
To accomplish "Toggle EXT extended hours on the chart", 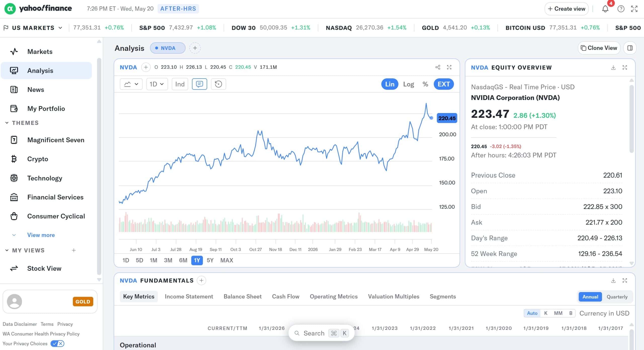I will point(444,84).
